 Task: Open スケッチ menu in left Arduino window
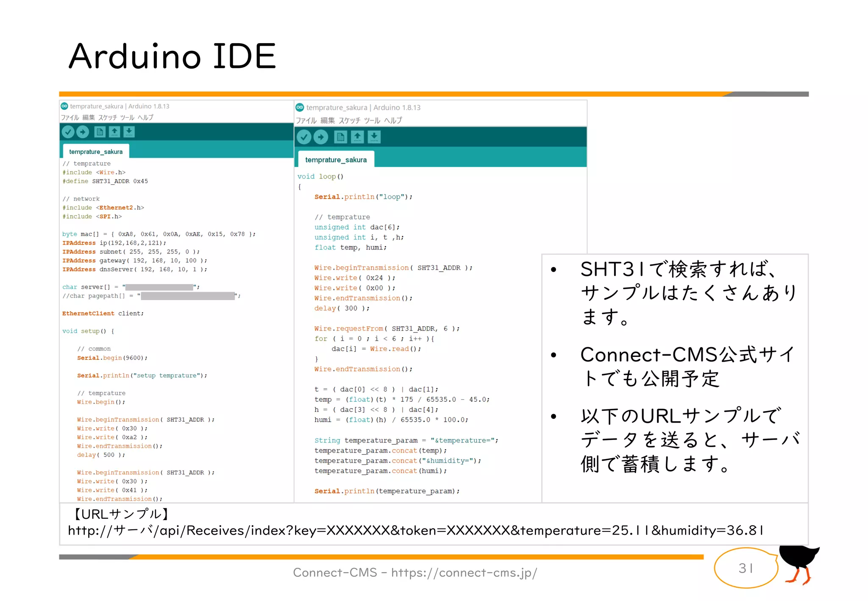point(108,117)
